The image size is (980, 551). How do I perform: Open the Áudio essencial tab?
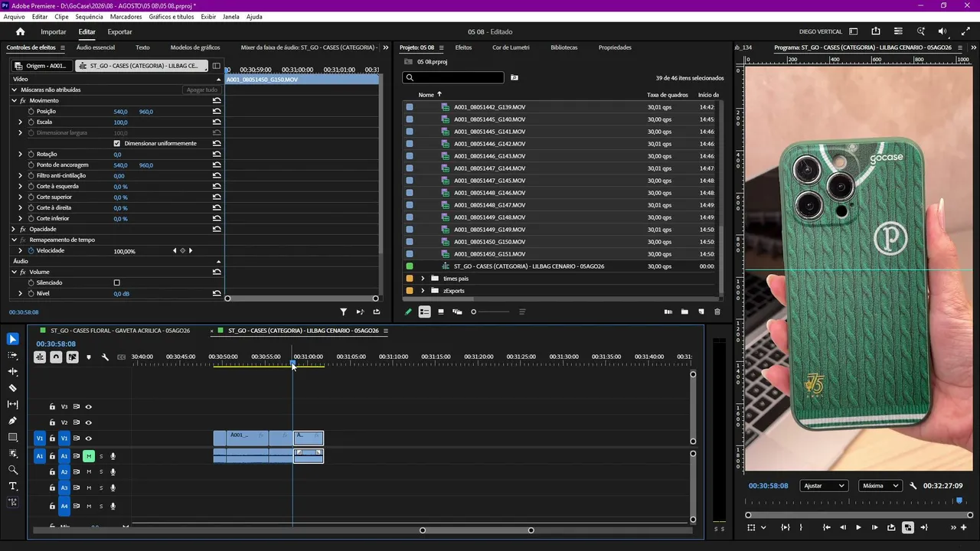[x=96, y=47]
